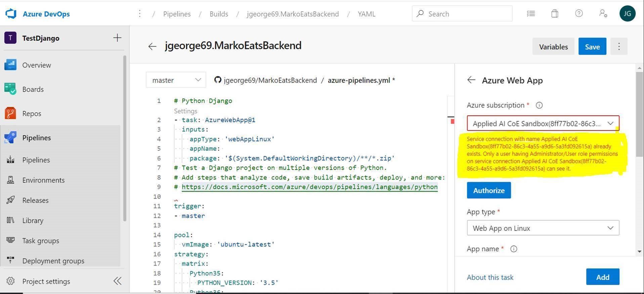Go back using arrow beside jgeorge69.MarkoEatsBackend title

pyautogui.click(x=152, y=46)
